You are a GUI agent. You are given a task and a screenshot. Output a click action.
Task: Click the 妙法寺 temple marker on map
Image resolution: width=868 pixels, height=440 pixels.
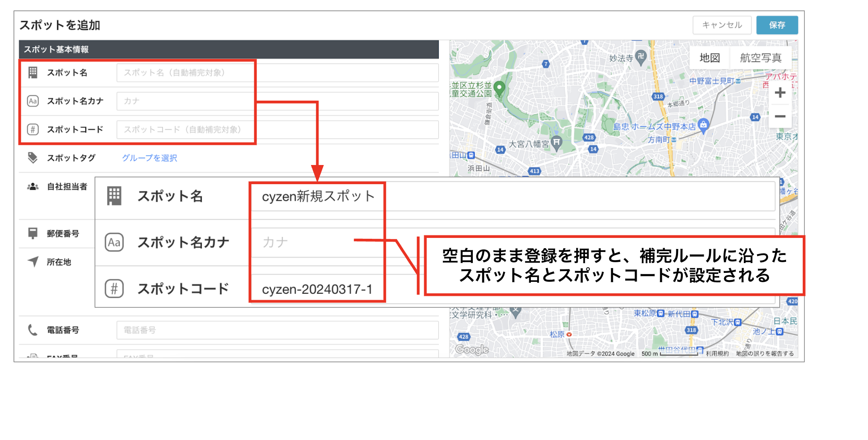641,57
